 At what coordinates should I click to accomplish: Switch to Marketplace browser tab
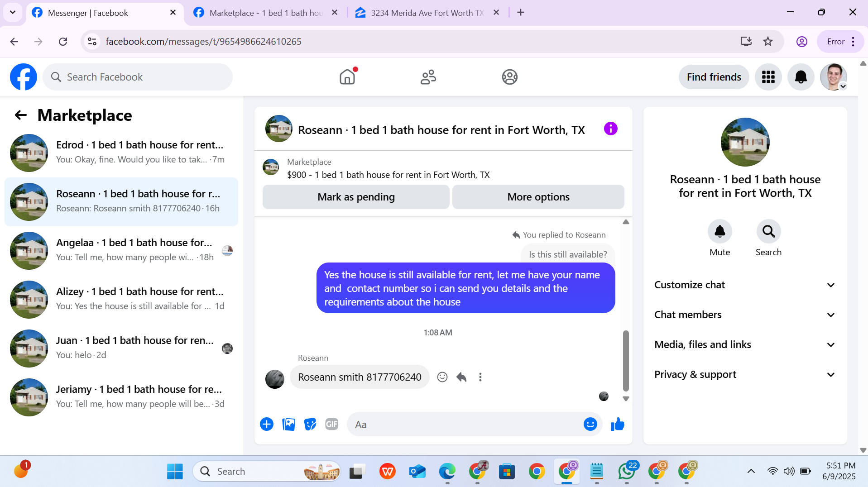pyautogui.click(x=266, y=13)
